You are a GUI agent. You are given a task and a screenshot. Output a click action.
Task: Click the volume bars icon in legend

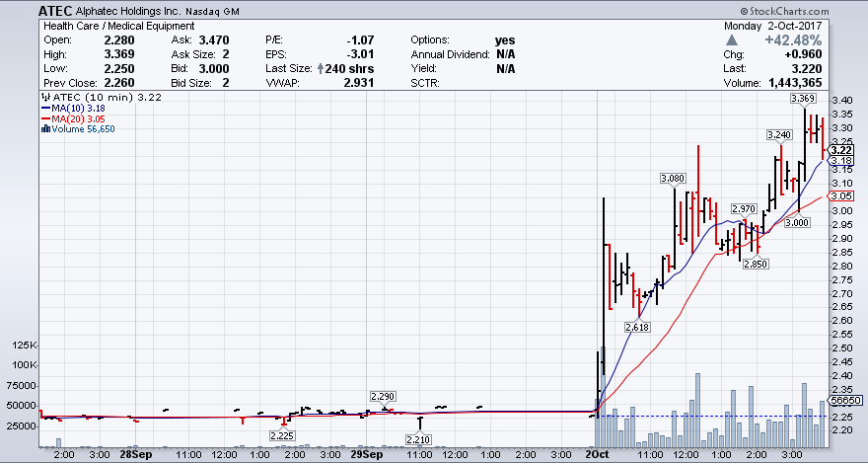point(44,128)
